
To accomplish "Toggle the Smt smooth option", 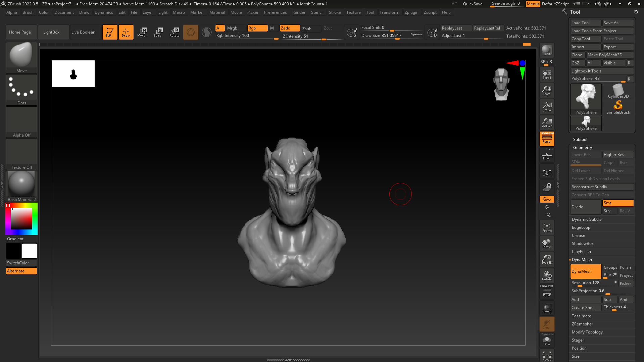I will pos(617,203).
